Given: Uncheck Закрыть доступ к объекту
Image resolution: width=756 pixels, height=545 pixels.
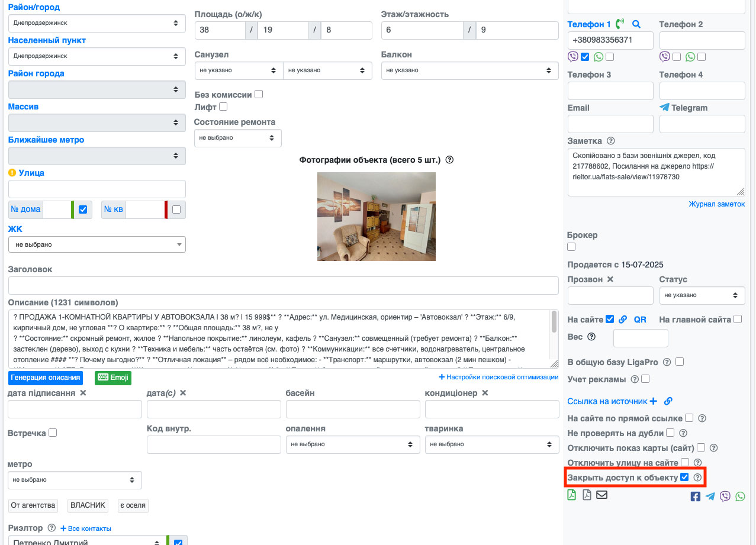Looking at the screenshot, I should click(684, 477).
